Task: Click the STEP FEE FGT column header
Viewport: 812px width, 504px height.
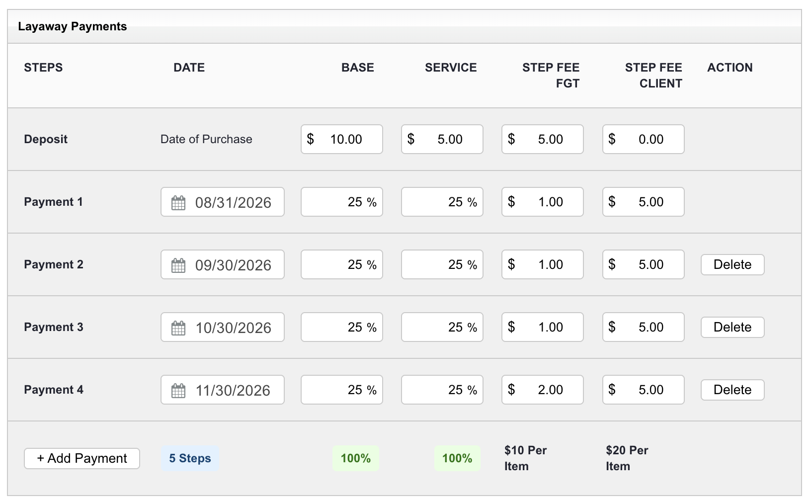Action: [551, 76]
